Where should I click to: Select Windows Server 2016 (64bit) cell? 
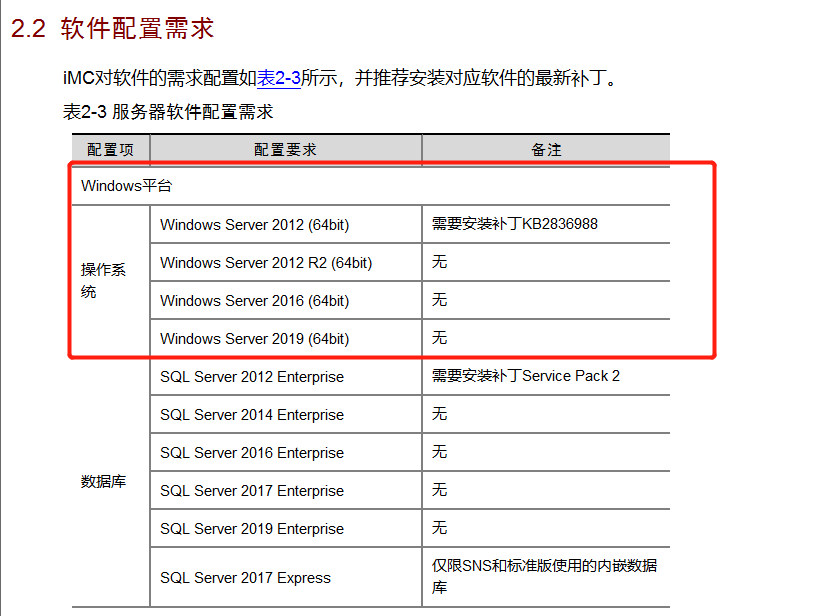pos(286,301)
